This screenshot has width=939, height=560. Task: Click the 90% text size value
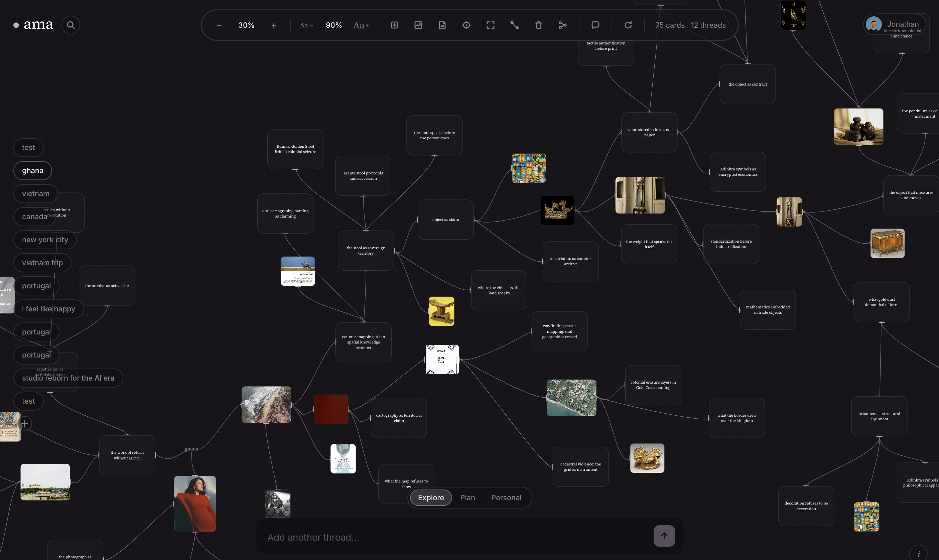pos(333,25)
